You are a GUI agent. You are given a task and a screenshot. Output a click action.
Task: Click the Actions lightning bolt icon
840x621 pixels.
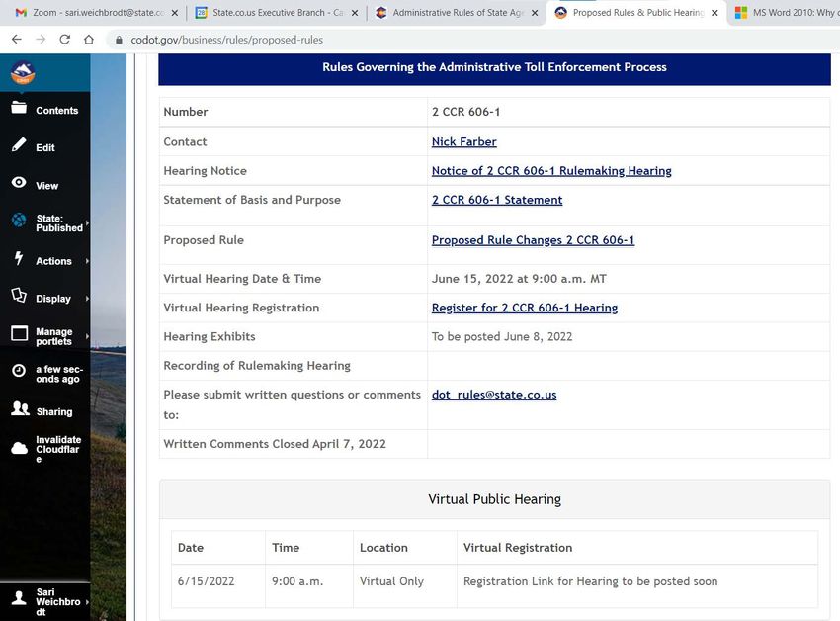(19, 258)
